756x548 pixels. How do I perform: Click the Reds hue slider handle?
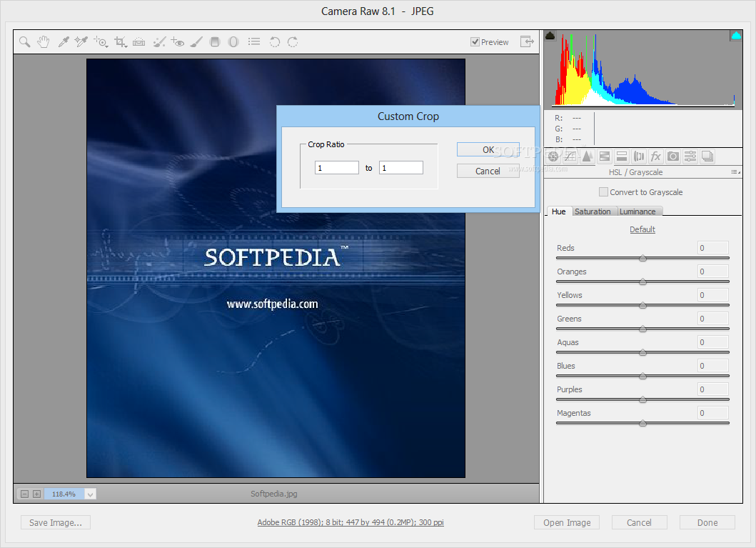pos(642,259)
